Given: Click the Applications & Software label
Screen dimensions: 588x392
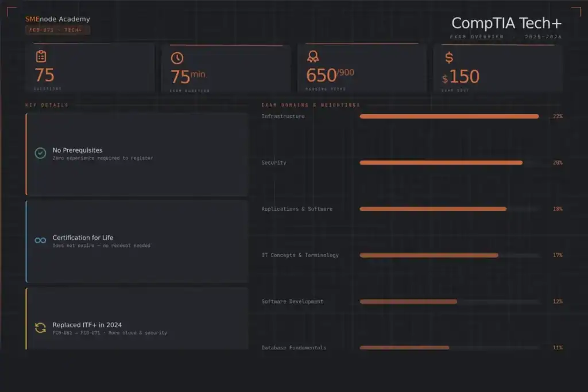Looking at the screenshot, I should click(x=297, y=209).
